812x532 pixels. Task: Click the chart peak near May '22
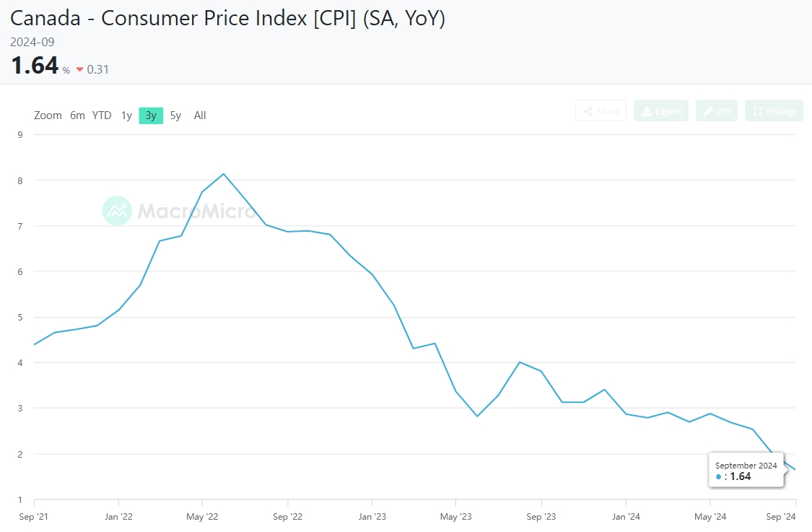(224, 174)
